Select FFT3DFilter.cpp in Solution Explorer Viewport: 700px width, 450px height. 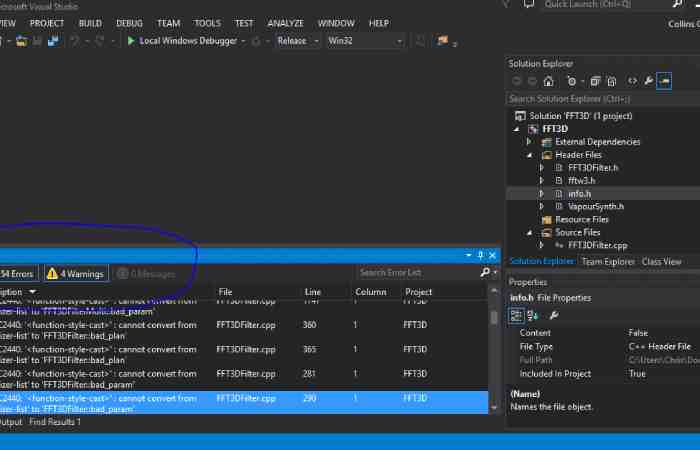coord(597,246)
